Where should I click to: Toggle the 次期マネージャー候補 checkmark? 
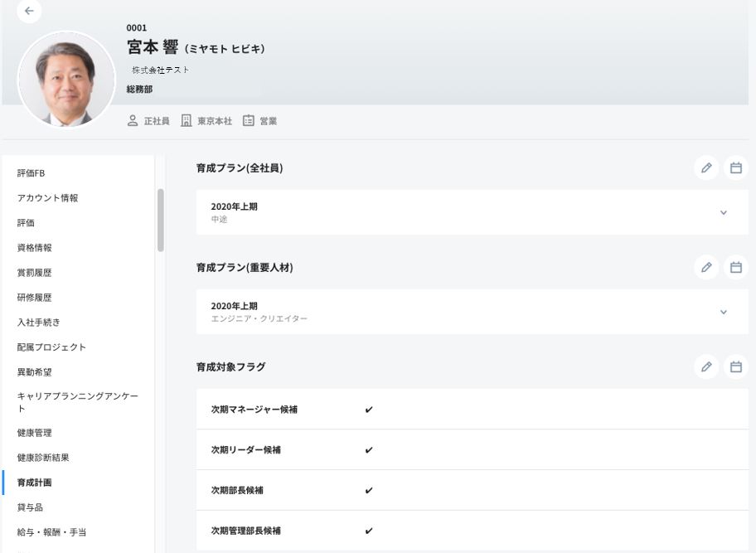[369, 410]
